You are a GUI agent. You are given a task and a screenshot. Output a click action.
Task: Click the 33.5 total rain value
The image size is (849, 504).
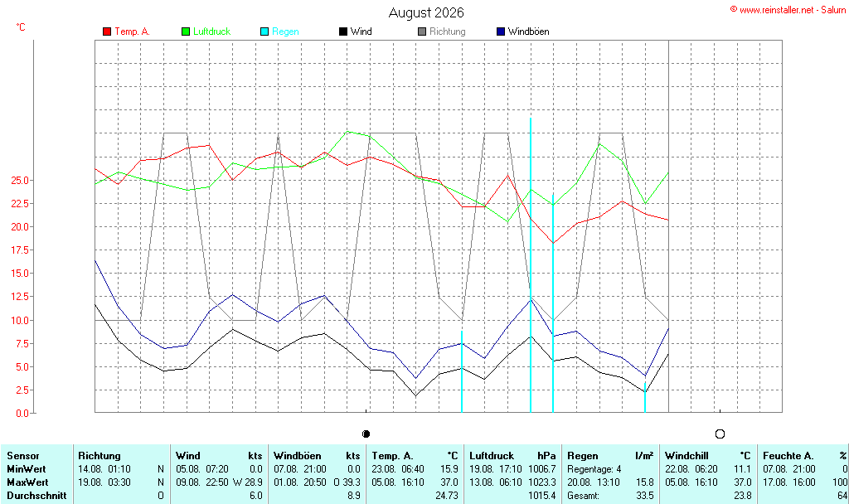[x=644, y=496]
